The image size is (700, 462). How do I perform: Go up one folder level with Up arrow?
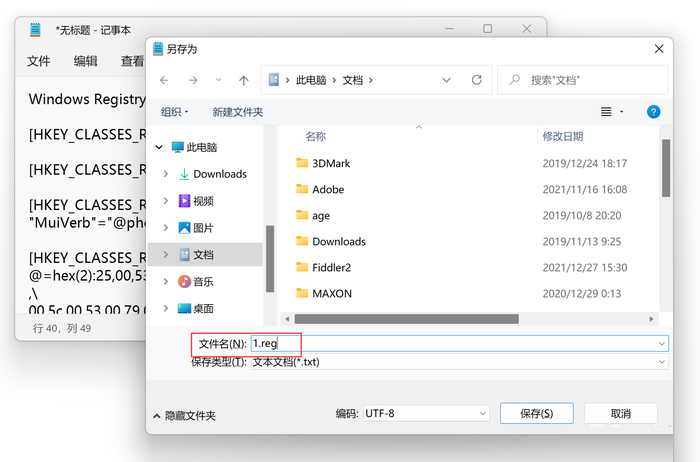point(243,80)
